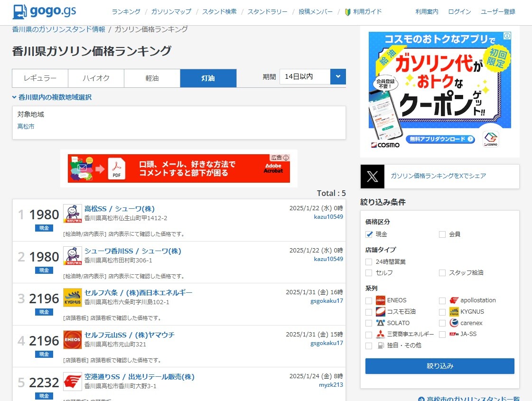Image resolution: width=532 pixels, height=401 pixels.
Task: Click the ログイン link
Action: click(459, 12)
